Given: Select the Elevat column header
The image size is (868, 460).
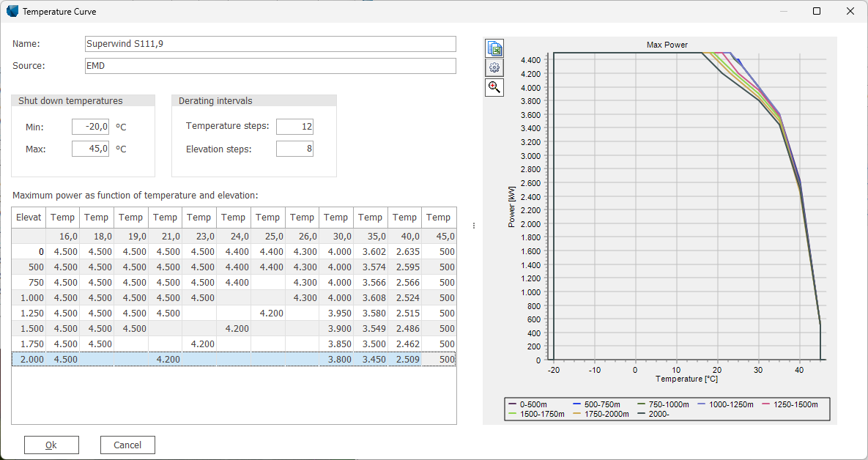Looking at the screenshot, I should (x=28, y=217).
